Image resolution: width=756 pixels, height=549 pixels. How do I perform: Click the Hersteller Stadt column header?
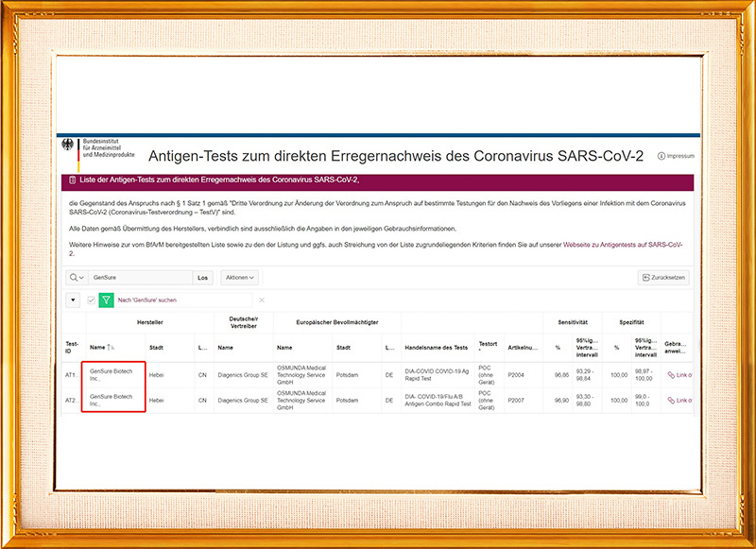coord(156,348)
